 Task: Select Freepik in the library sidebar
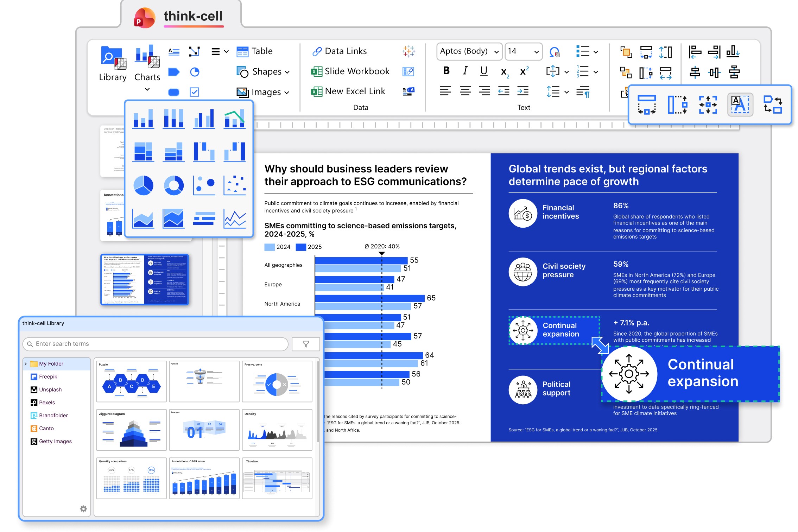coord(48,376)
